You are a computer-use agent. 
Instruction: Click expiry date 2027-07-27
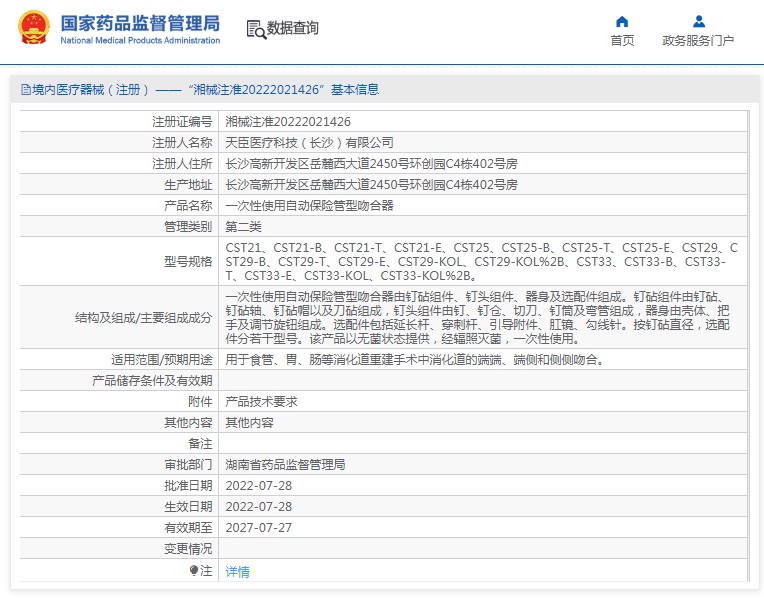click(259, 527)
